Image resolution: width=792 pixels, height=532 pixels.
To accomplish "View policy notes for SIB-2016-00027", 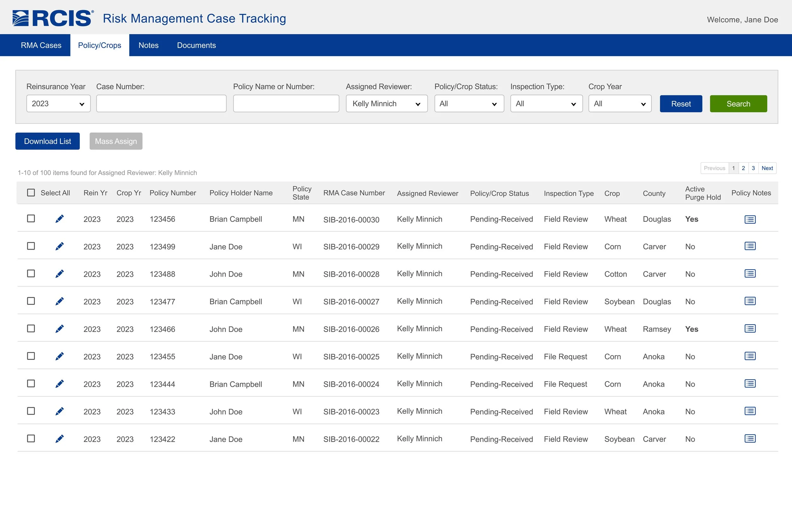I will point(750,301).
